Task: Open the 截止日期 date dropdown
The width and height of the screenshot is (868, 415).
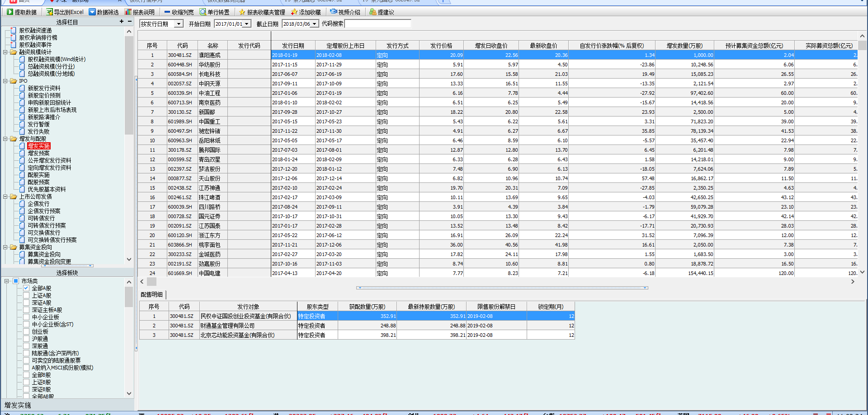Action: (315, 24)
